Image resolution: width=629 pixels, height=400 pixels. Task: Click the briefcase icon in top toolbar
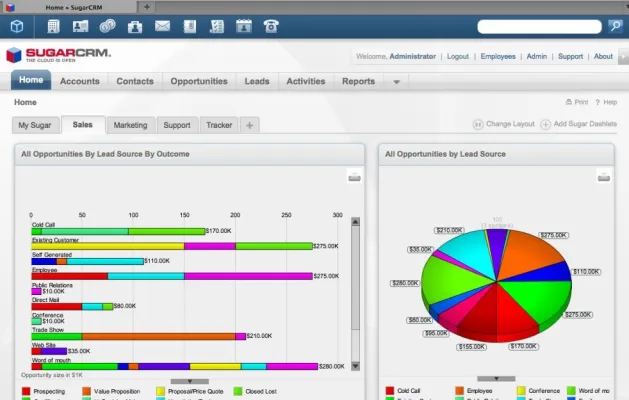point(135,26)
